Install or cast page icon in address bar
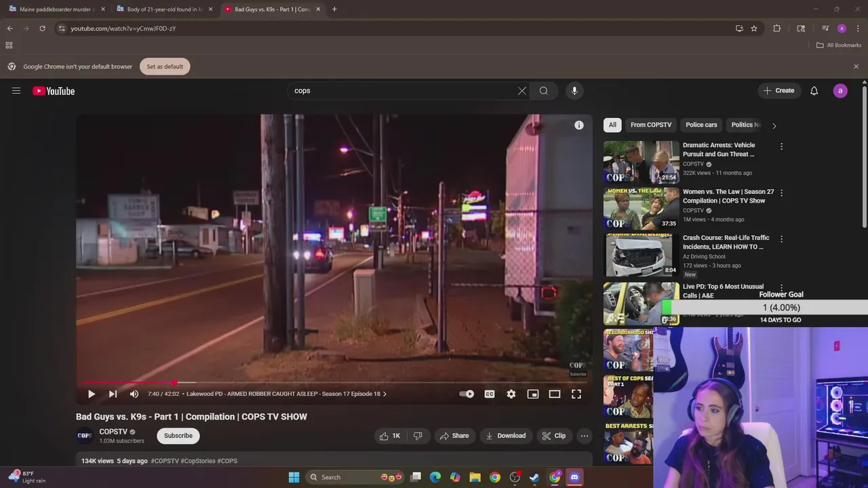The width and height of the screenshot is (868, 488). point(739,28)
